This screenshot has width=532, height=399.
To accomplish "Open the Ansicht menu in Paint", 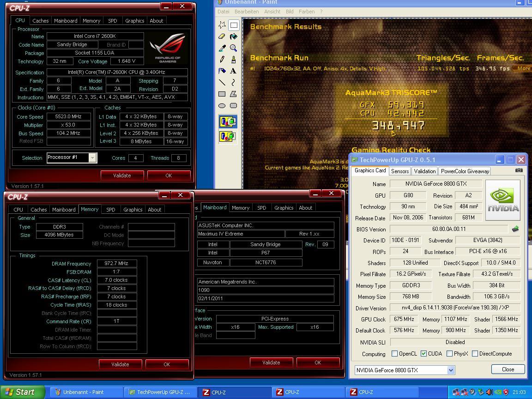I will coord(272,12).
